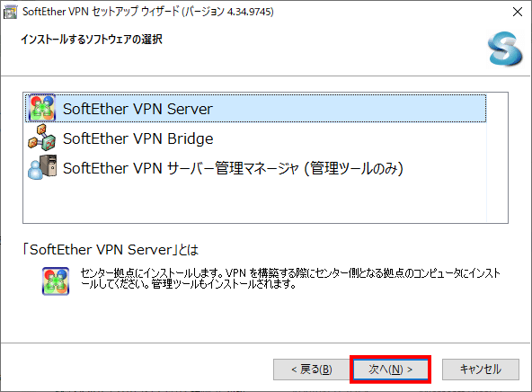The image size is (532, 392).
Task: Select SoftEther VPN Server text
Action: click(137, 109)
